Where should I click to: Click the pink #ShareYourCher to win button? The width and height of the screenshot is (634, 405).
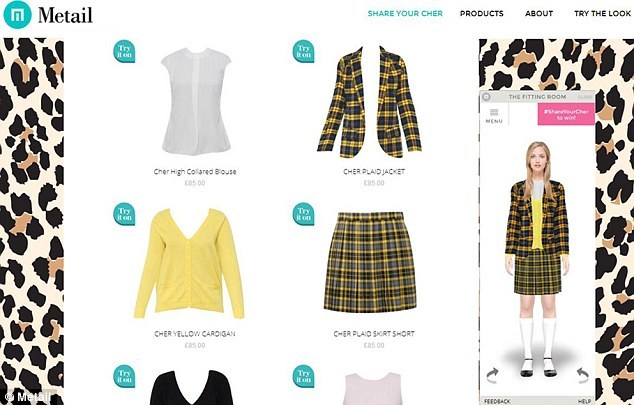566,114
